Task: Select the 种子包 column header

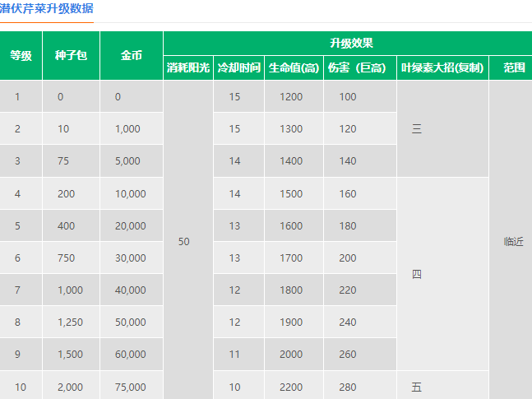Action: coord(71,56)
